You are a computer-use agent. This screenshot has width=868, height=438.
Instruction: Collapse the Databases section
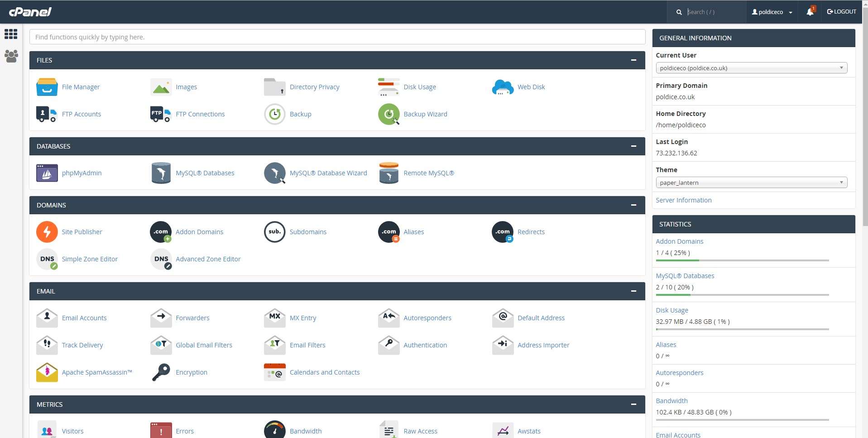[633, 146]
